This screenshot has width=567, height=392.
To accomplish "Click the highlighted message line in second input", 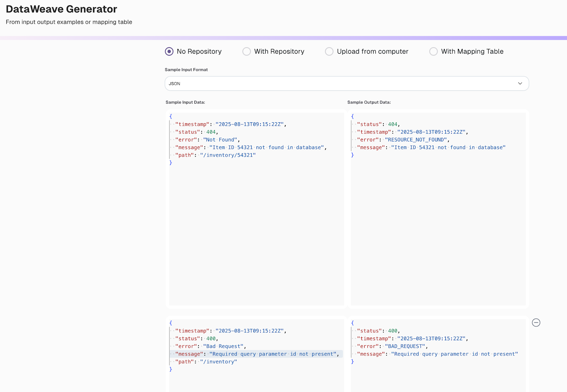I will pos(257,354).
